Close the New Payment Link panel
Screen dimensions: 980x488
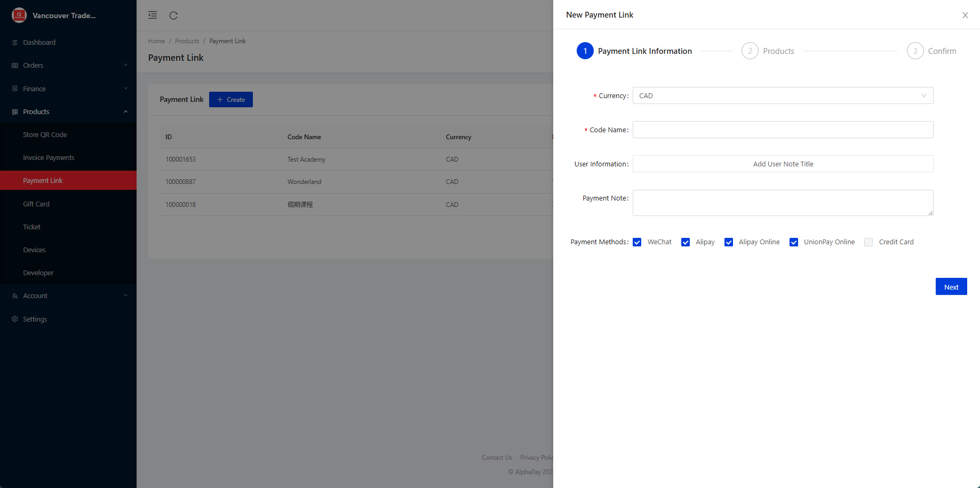coord(965,15)
